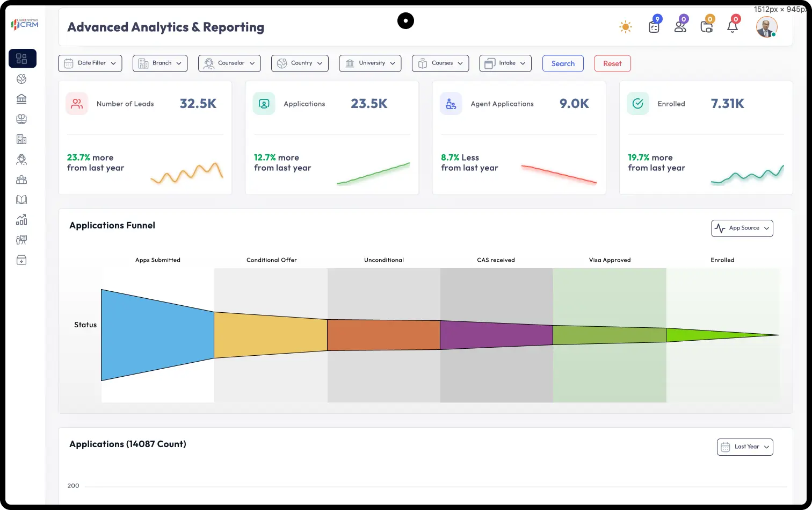Image resolution: width=812 pixels, height=510 pixels.
Task: Open the open book sidebar icon
Action: click(x=21, y=200)
